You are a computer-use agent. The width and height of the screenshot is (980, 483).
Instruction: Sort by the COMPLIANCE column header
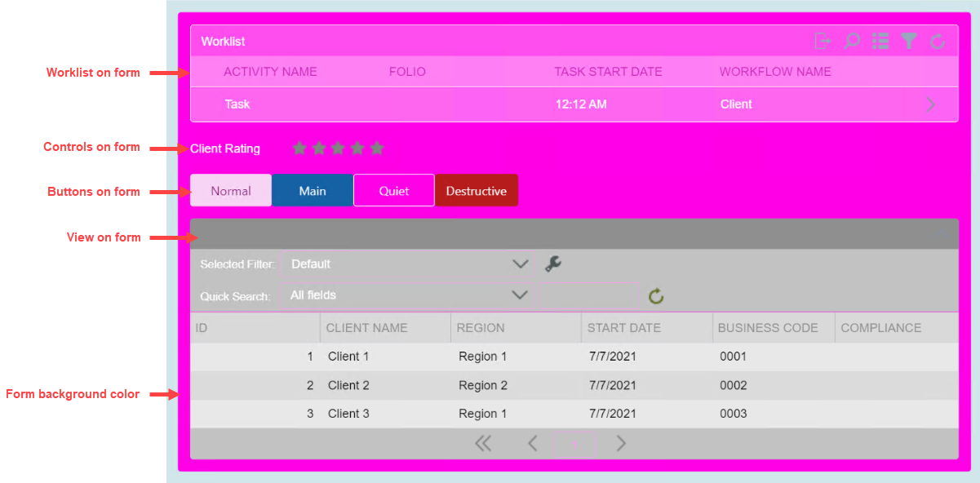pyautogui.click(x=896, y=327)
